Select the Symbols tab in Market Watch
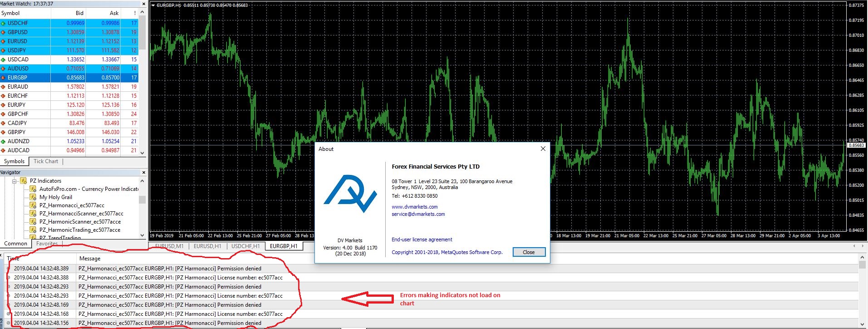 (15, 161)
